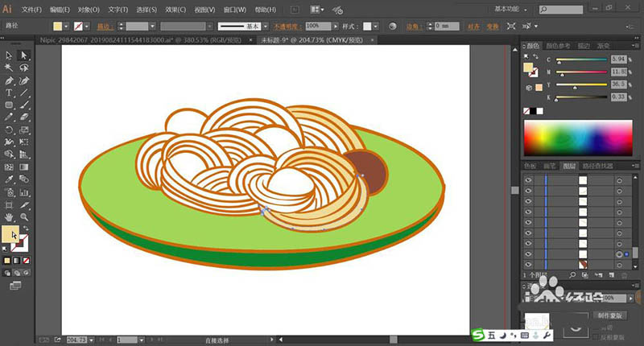Image resolution: width=644 pixels, height=346 pixels.
Task: Click the 对齐 link in control bar
Action: coord(473,27)
